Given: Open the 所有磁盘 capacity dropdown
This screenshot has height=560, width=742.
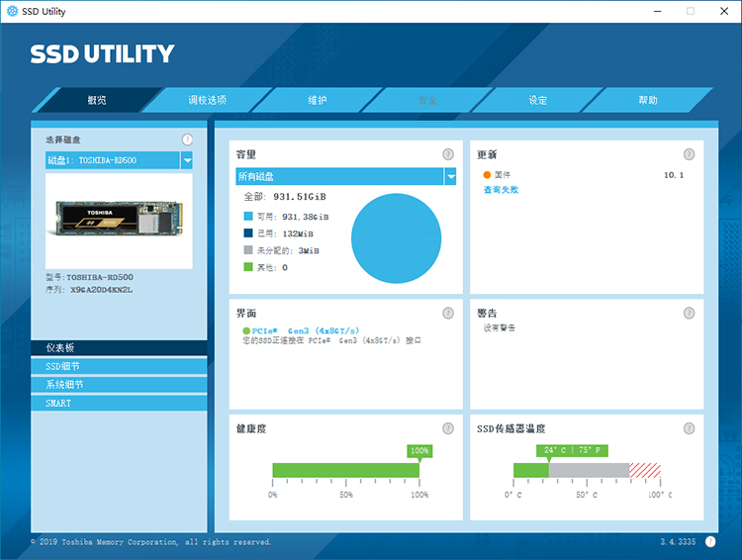Looking at the screenshot, I should tap(450, 176).
